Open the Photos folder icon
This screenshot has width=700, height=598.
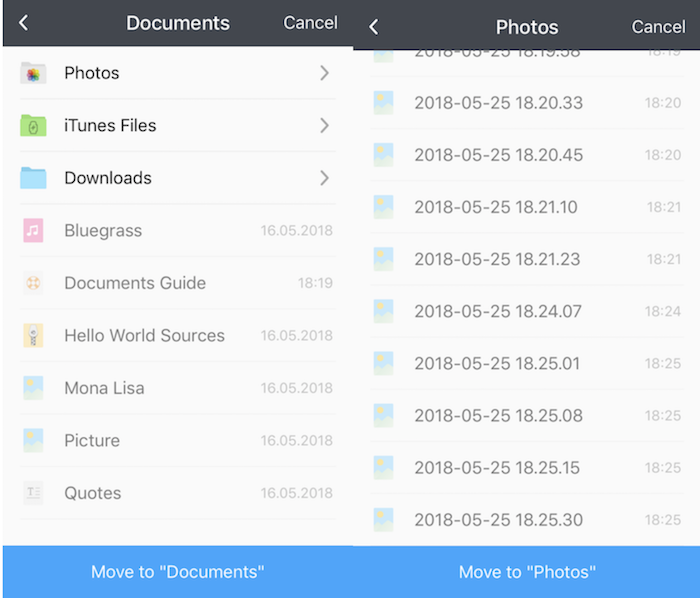pyautogui.click(x=33, y=73)
